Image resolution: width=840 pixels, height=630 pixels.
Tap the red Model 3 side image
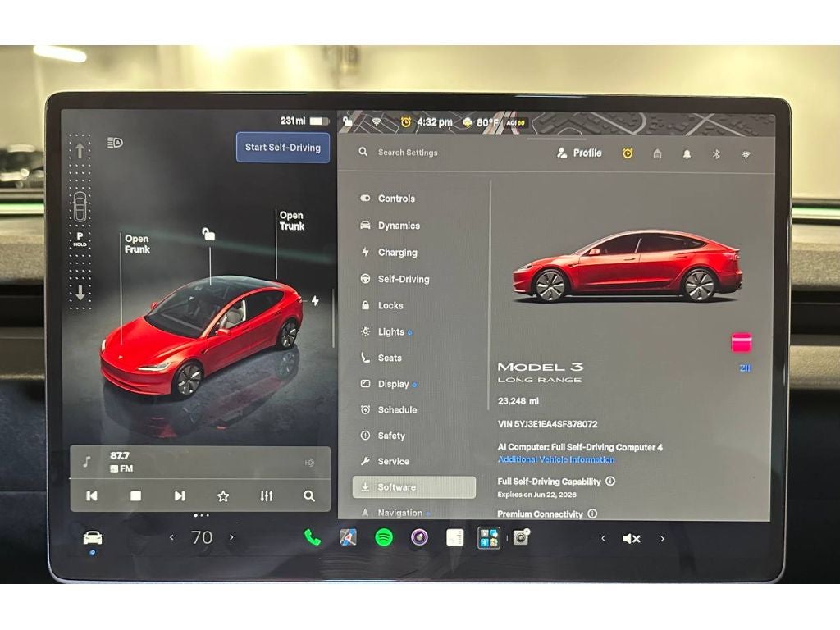tap(627, 266)
